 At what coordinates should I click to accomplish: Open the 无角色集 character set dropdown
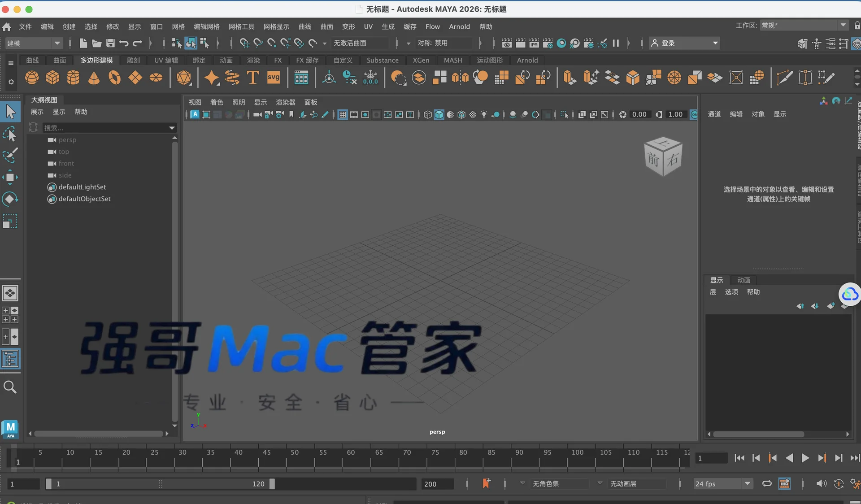tap(522, 483)
